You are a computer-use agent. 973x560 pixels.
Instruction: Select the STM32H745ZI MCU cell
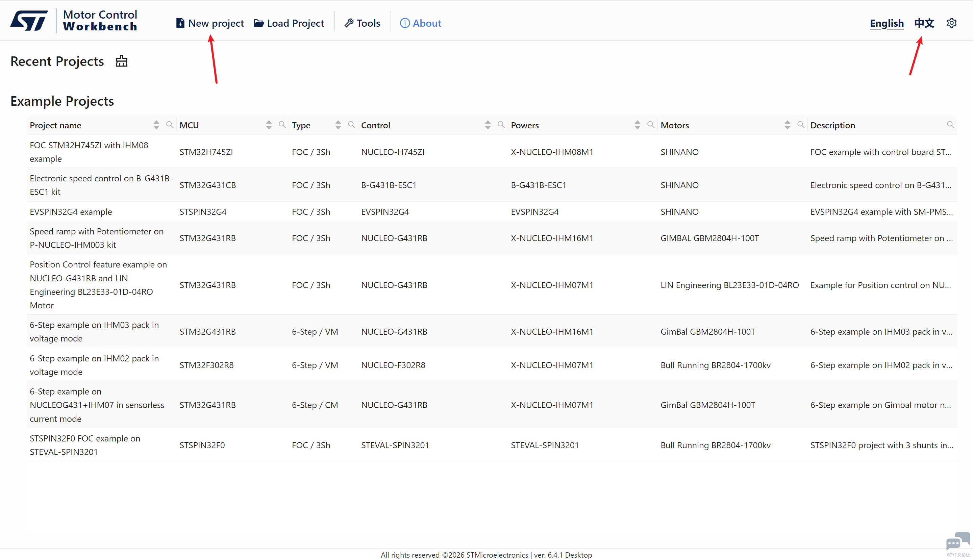pyautogui.click(x=206, y=152)
